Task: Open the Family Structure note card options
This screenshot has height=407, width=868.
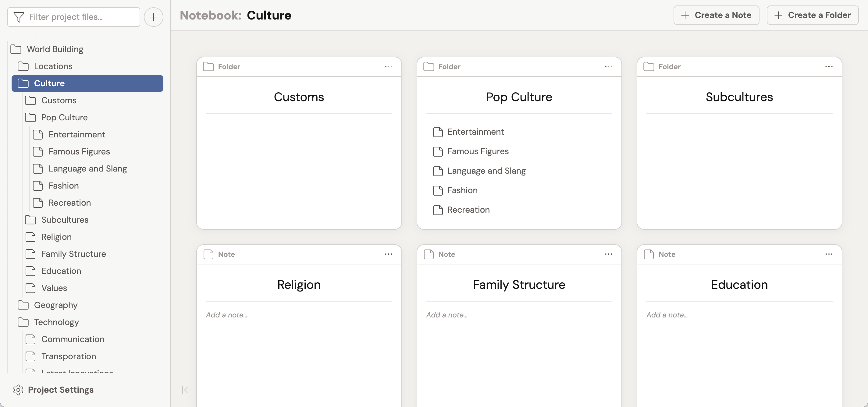Action: pyautogui.click(x=609, y=254)
